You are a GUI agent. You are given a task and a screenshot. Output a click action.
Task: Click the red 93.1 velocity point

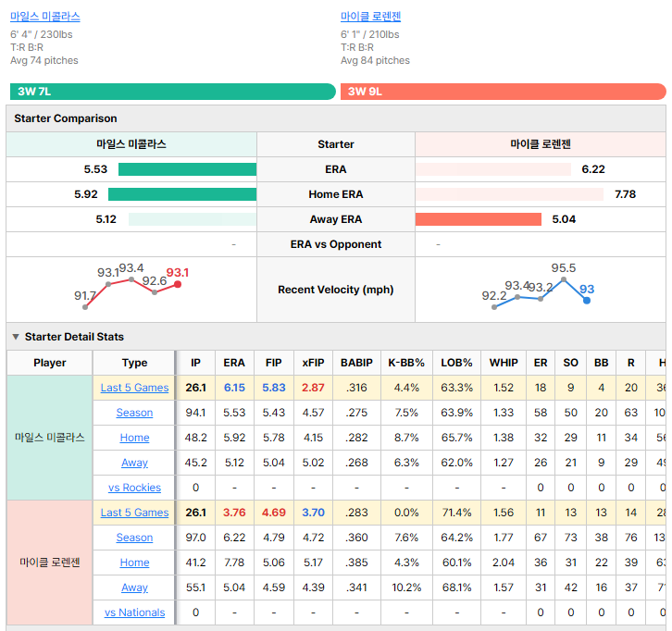(178, 284)
